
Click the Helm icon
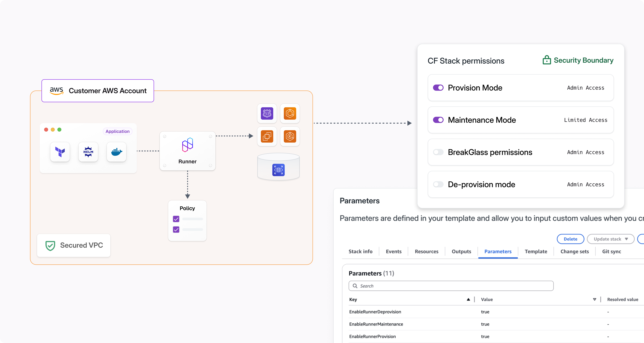[x=88, y=152]
